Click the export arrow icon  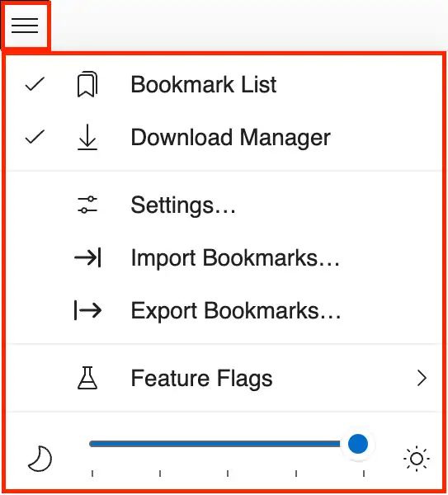click(x=87, y=310)
